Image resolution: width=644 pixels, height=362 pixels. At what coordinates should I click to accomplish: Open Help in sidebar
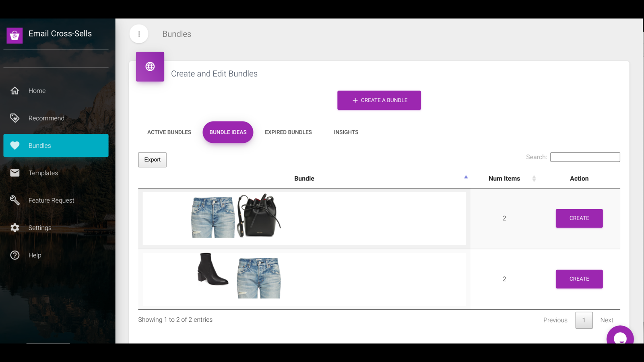pyautogui.click(x=56, y=255)
